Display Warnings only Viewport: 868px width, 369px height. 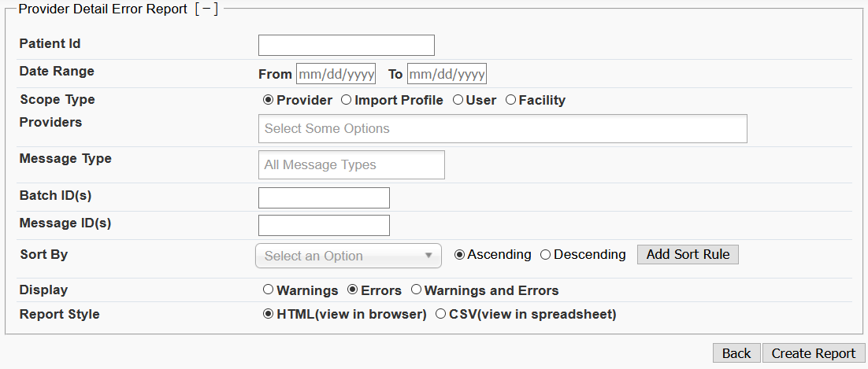[269, 290]
